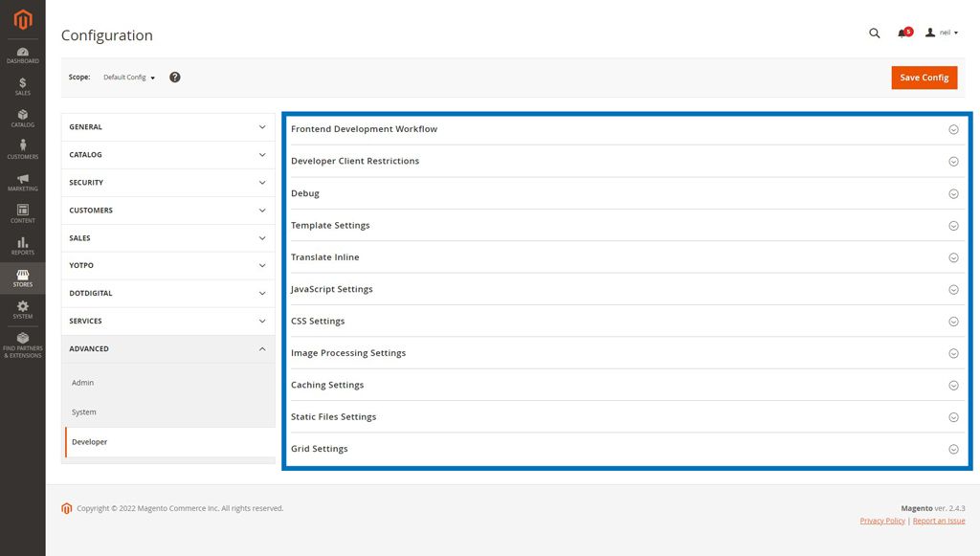
Task: Open the Privacy Policy link
Action: [881, 520]
